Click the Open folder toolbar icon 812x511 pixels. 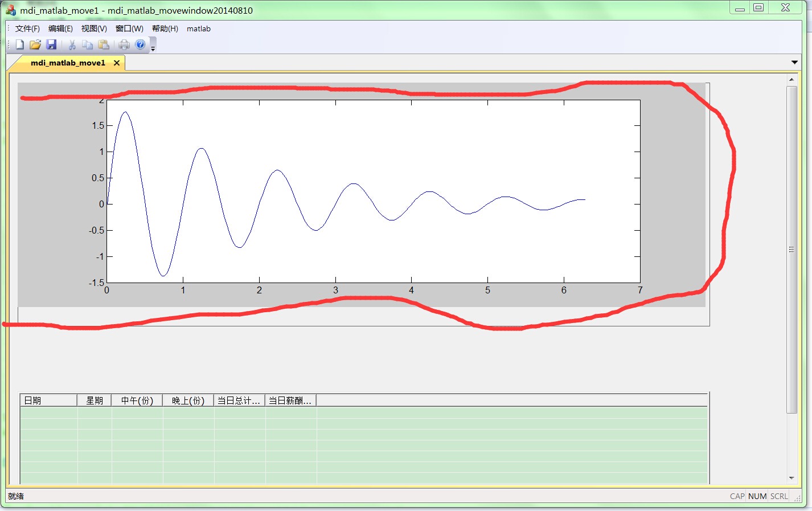35,45
